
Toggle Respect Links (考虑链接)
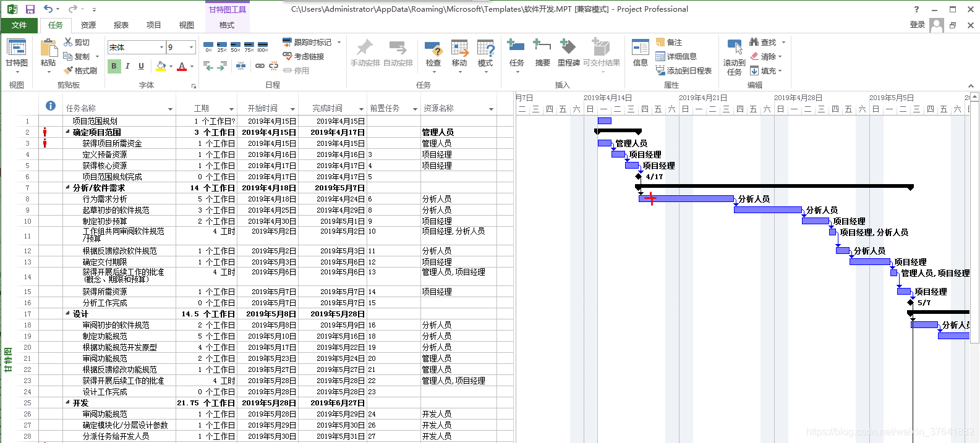tap(304, 56)
